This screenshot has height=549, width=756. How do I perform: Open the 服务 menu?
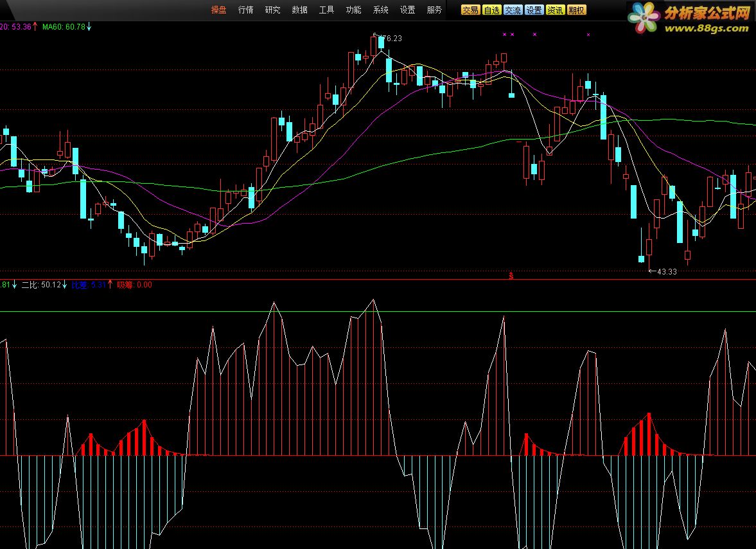coord(434,10)
